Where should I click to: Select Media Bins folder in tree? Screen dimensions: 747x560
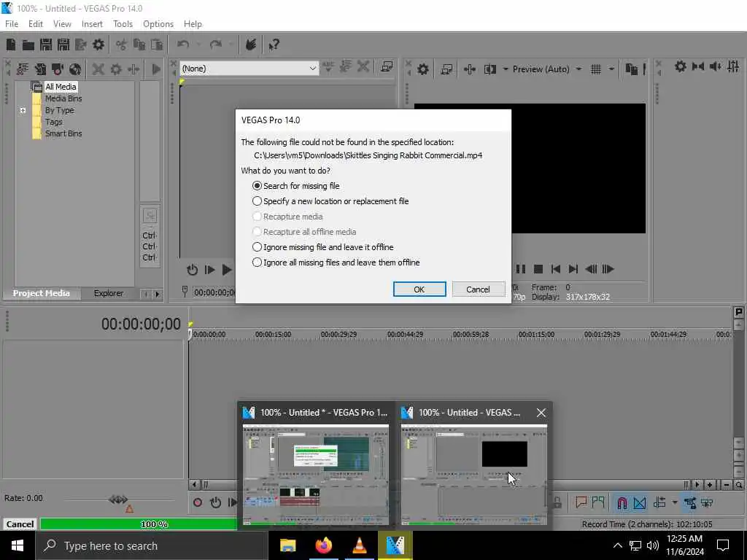[63, 98]
